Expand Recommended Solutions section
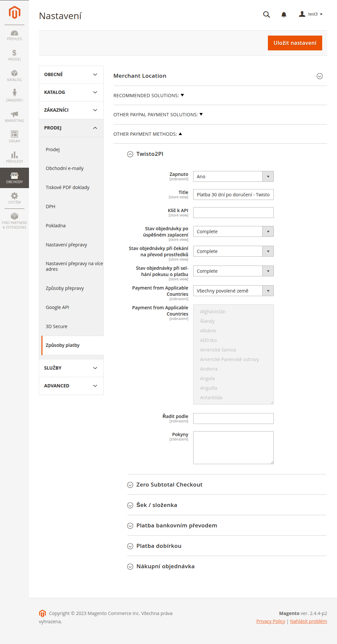The width and height of the screenshot is (337, 644). 148,96
